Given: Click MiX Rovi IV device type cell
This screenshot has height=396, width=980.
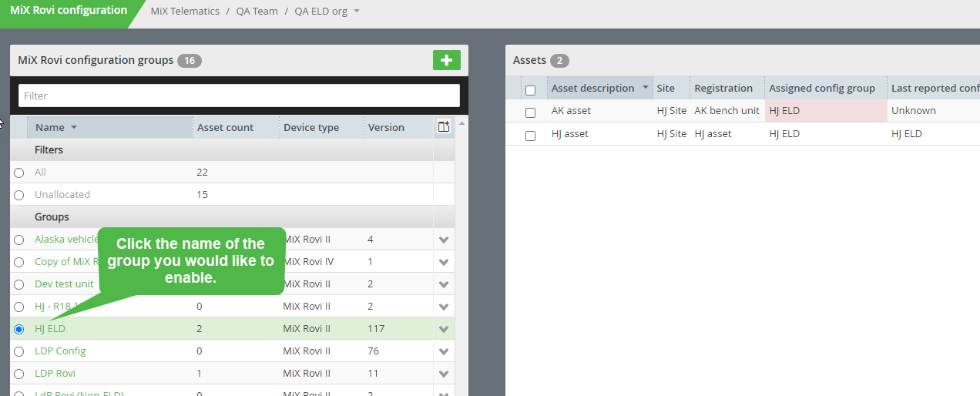Looking at the screenshot, I should coord(308,261).
